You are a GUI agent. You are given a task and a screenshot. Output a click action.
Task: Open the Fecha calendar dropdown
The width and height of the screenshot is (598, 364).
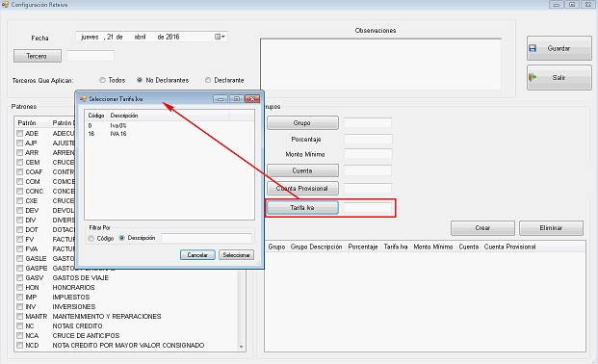pyautogui.click(x=220, y=37)
